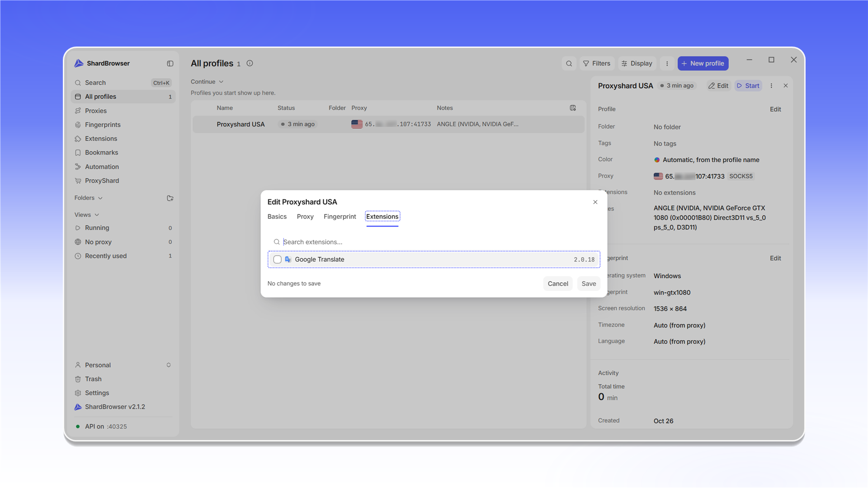This screenshot has width=868, height=488.
Task: Open the column layout icon in table header
Action: point(573,108)
